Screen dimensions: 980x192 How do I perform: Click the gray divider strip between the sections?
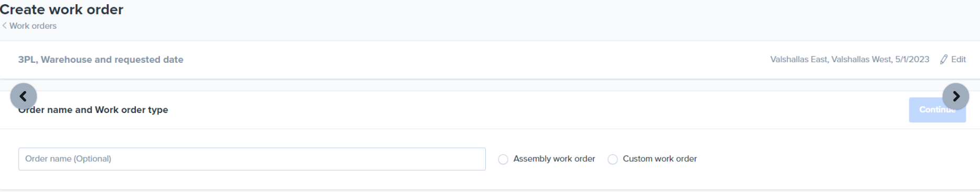coord(490,85)
